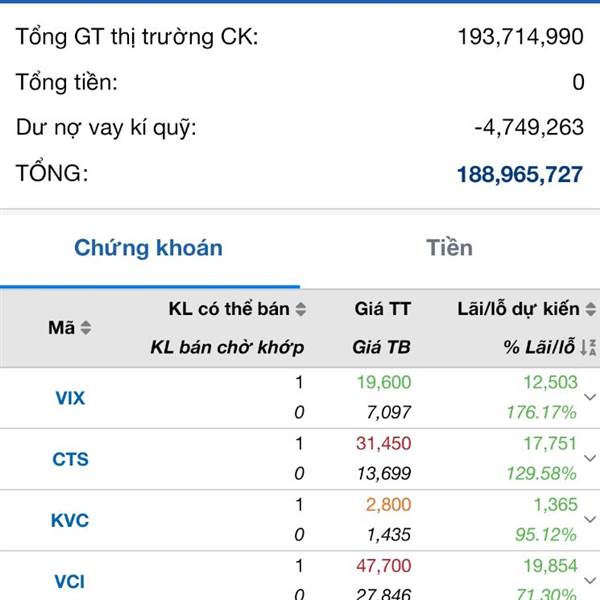Open the VIX stock code link
The width and height of the screenshot is (600, 600).
coord(70,398)
